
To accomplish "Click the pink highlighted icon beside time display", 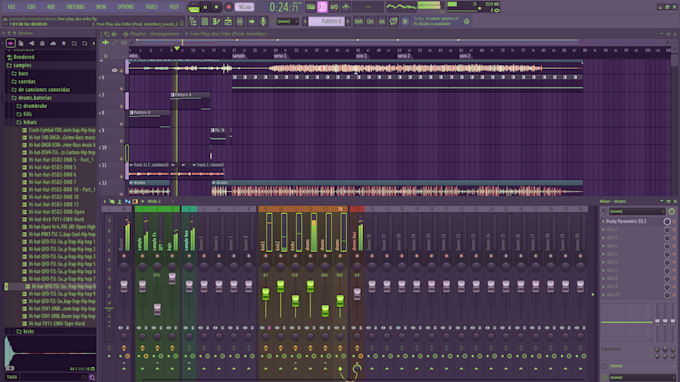I will tap(322, 7).
